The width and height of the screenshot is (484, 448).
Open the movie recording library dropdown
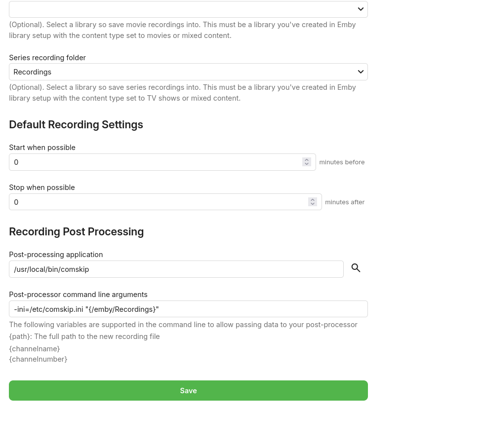[188, 9]
